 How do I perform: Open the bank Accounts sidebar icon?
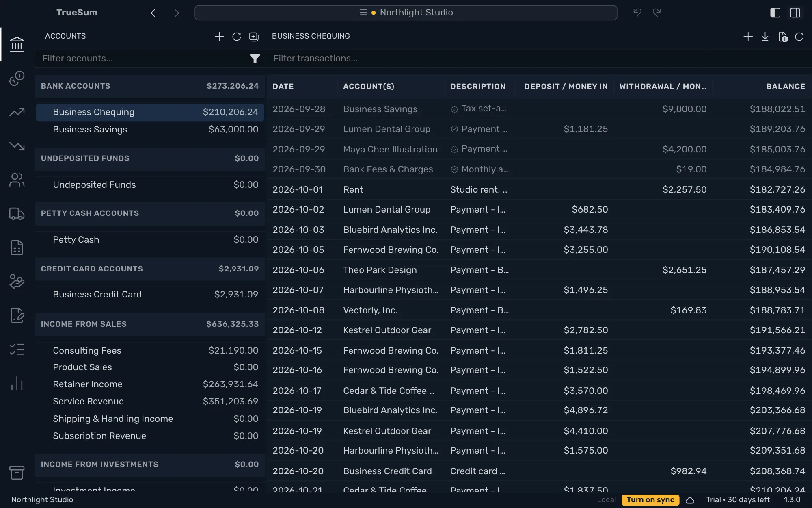(x=17, y=44)
